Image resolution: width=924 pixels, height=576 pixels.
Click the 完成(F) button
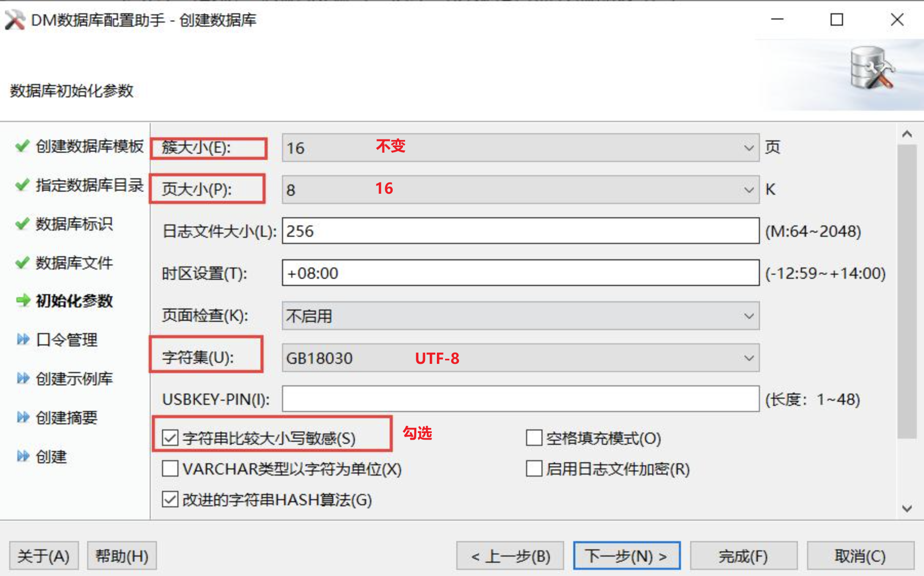point(744,556)
